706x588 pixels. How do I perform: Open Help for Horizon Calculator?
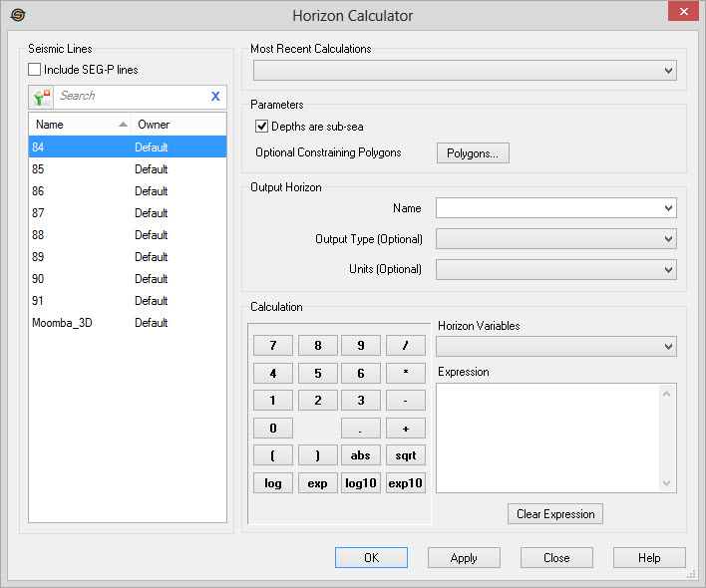[x=649, y=558]
